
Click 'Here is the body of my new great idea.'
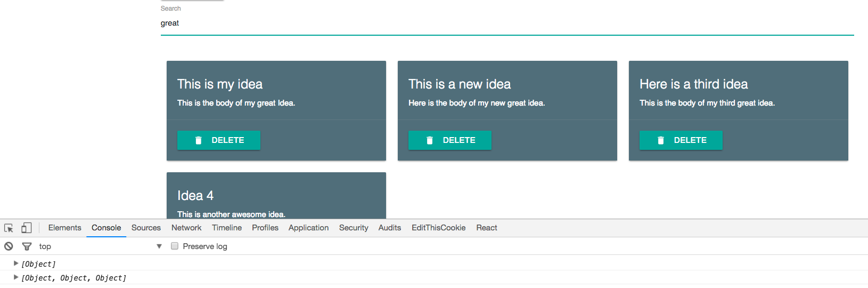point(477,103)
